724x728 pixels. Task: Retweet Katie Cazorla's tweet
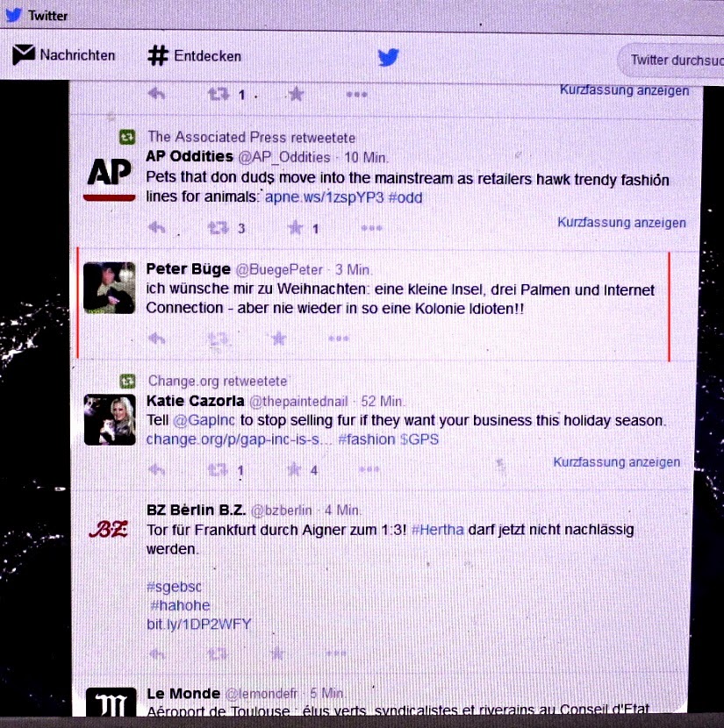coord(218,470)
